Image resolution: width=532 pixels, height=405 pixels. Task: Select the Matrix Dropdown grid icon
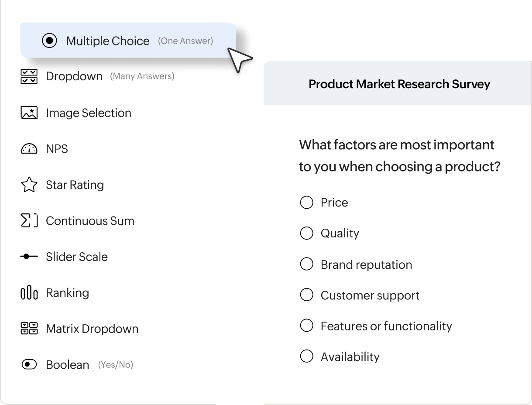coord(29,328)
